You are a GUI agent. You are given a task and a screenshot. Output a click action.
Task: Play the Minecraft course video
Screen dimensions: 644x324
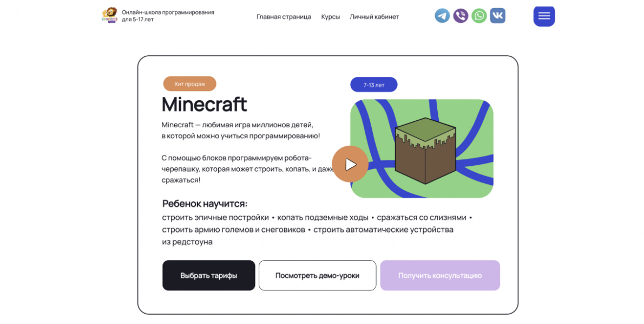click(350, 164)
